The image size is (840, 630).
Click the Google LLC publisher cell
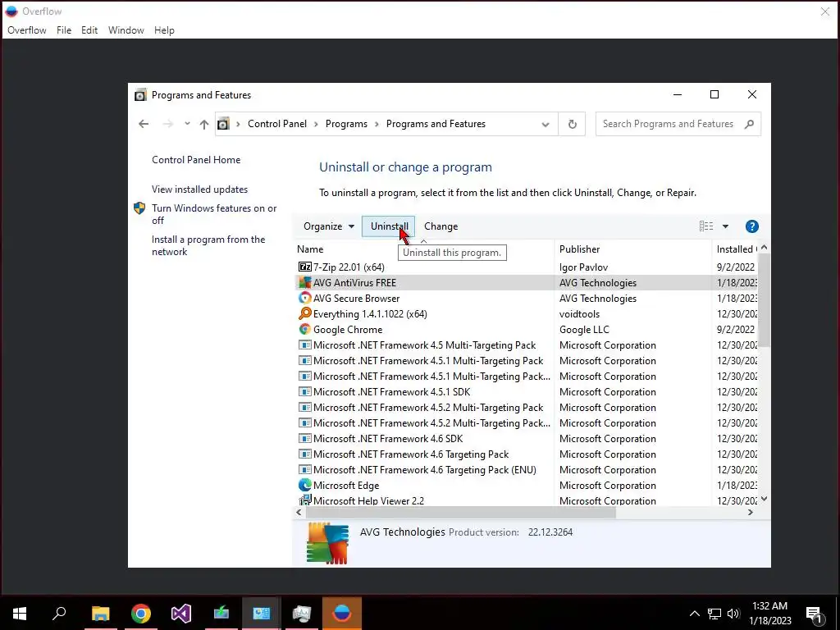pyautogui.click(x=584, y=329)
